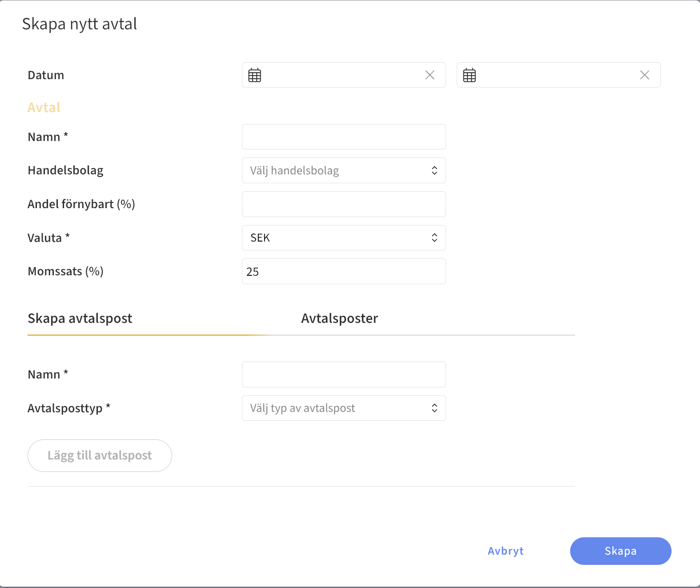
Task: Click the Skapa nytt avtal title
Action: point(80,24)
